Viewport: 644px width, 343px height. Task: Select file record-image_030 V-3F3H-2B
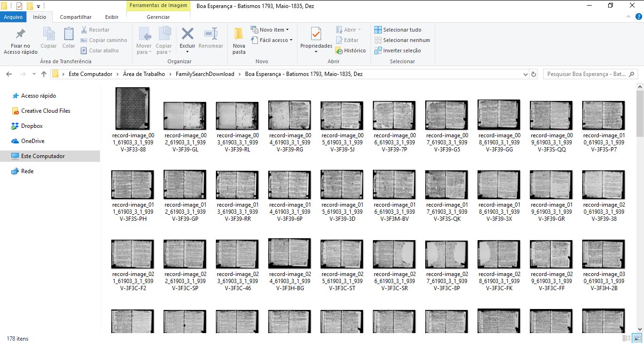[x=603, y=265]
